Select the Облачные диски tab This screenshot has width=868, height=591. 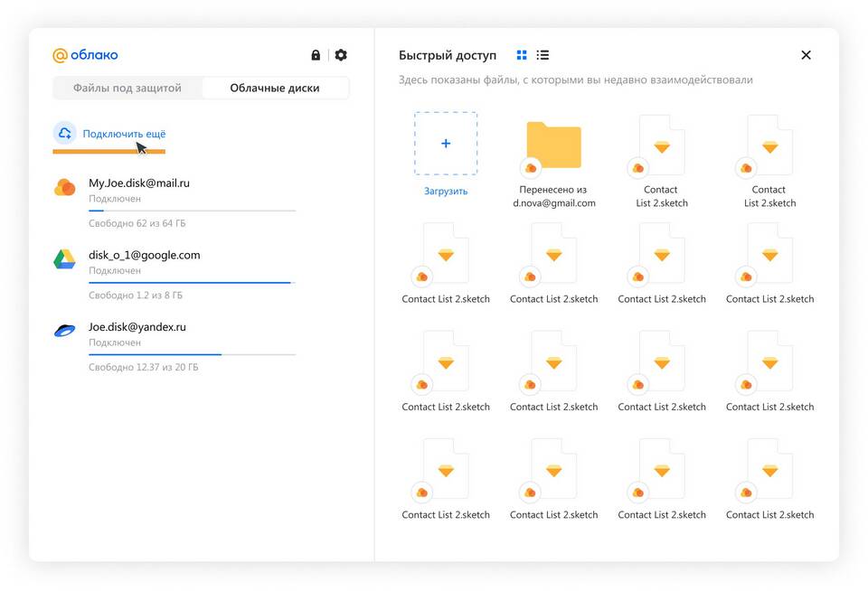pos(275,88)
